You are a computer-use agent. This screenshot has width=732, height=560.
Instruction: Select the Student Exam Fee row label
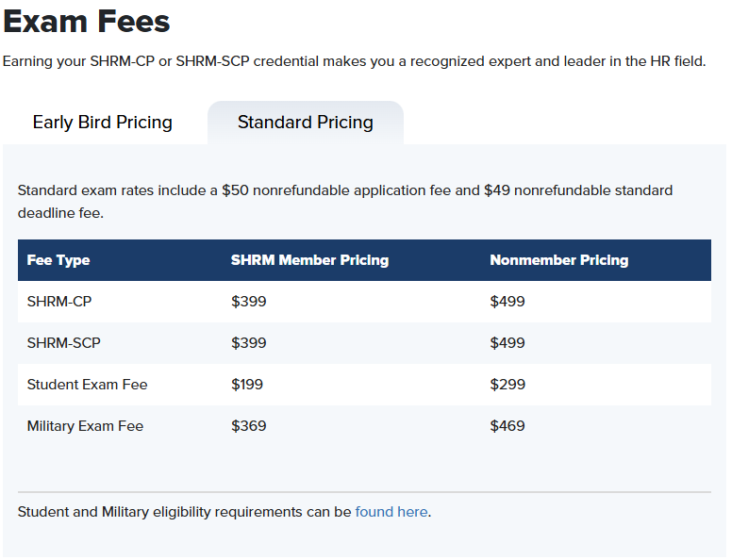[88, 385]
